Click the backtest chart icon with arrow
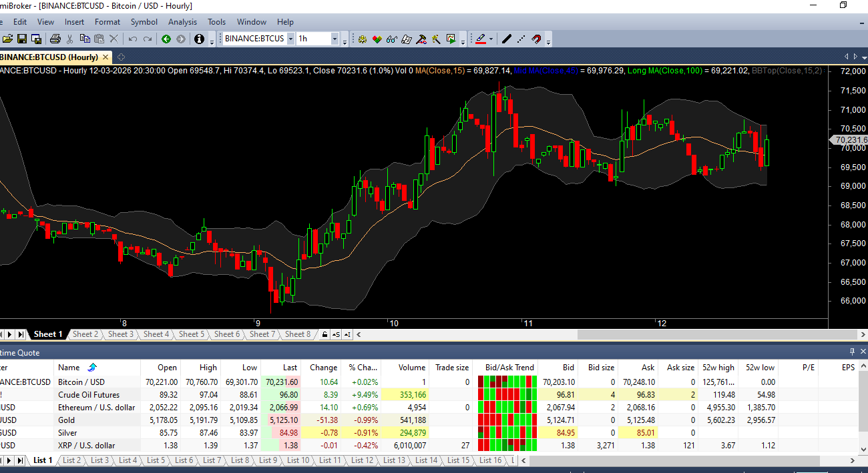Viewport: 868px width, 473px height. (450, 39)
